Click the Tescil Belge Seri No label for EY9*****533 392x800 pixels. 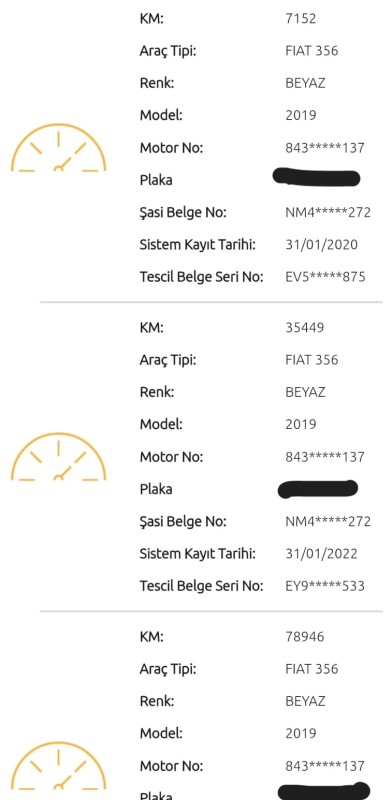[202, 586]
